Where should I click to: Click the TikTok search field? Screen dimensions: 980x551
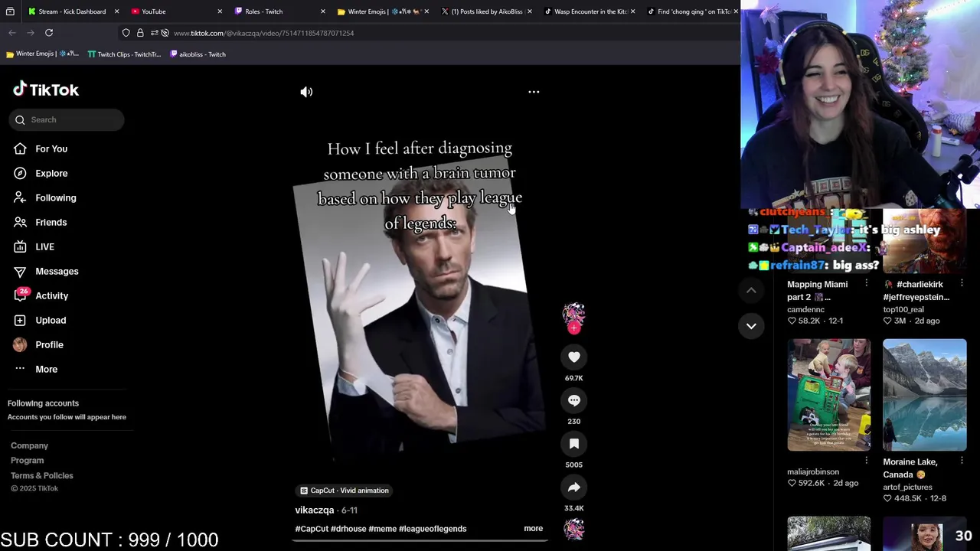(67, 119)
